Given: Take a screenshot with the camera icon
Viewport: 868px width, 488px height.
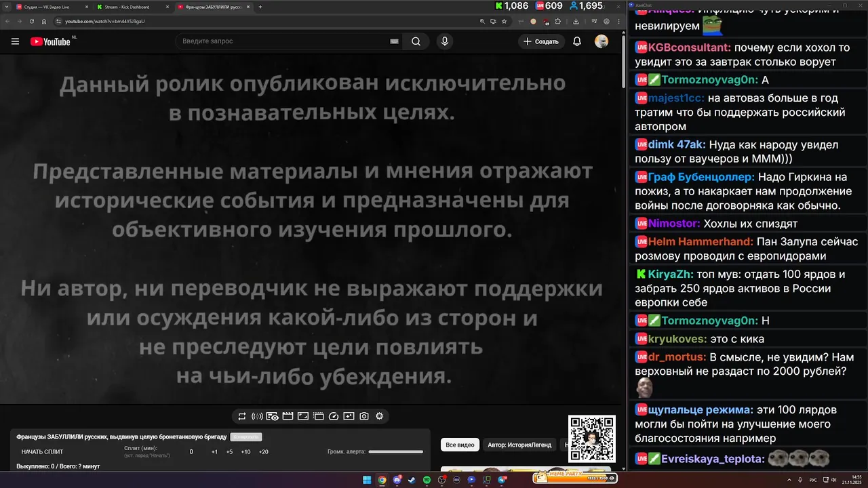Looking at the screenshot, I should click(364, 416).
